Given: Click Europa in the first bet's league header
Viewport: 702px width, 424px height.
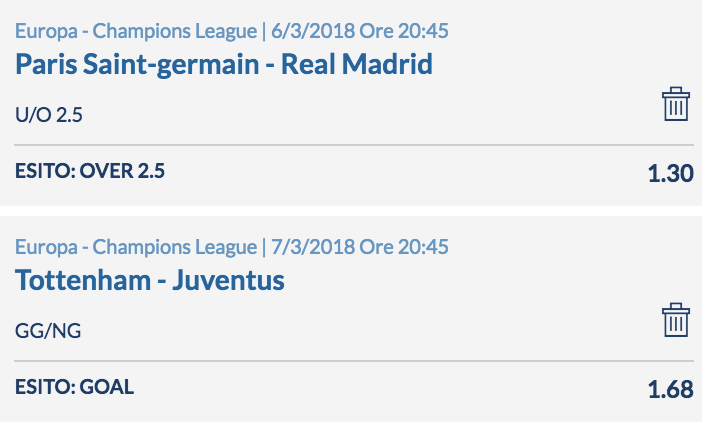Looking at the screenshot, I should coord(46,32).
